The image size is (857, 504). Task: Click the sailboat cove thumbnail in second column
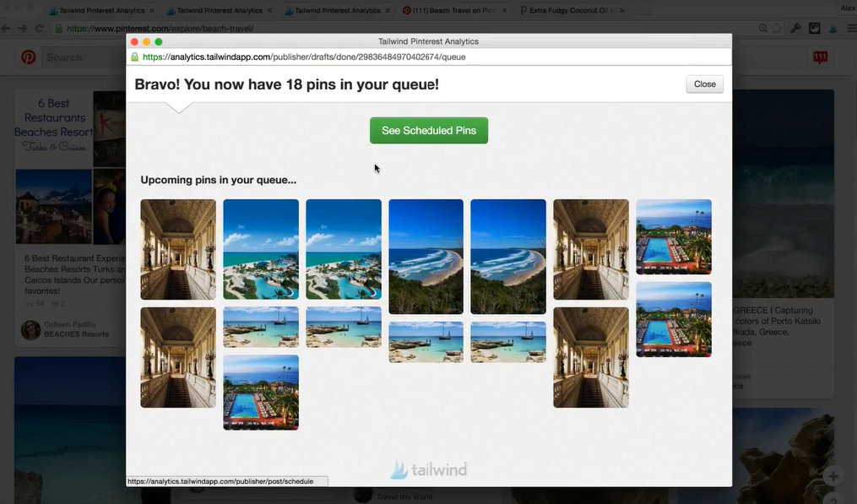tap(261, 327)
